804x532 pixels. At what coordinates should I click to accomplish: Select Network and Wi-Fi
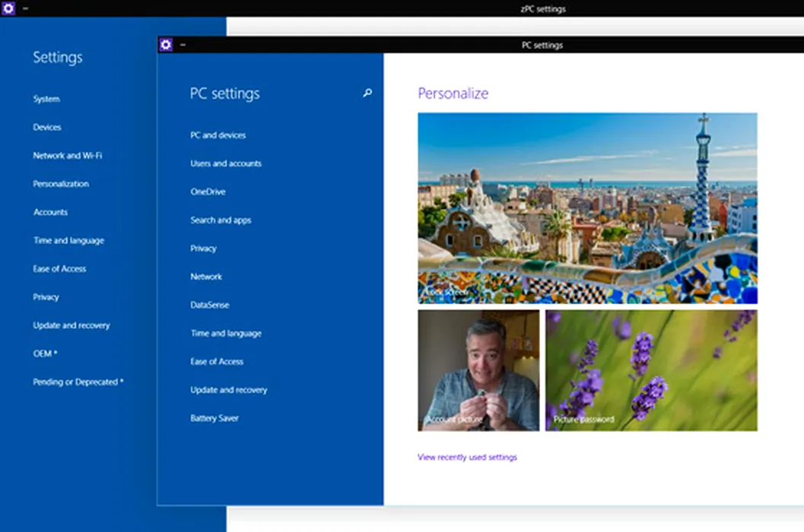point(67,156)
